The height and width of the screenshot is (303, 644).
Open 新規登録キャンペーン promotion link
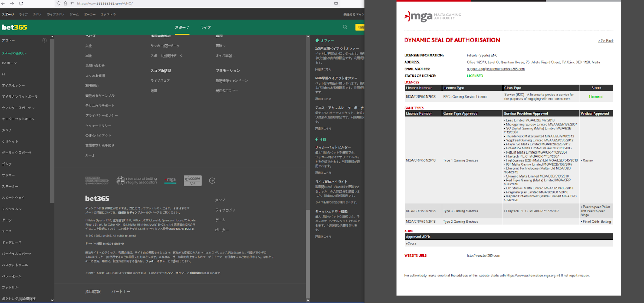(231, 81)
